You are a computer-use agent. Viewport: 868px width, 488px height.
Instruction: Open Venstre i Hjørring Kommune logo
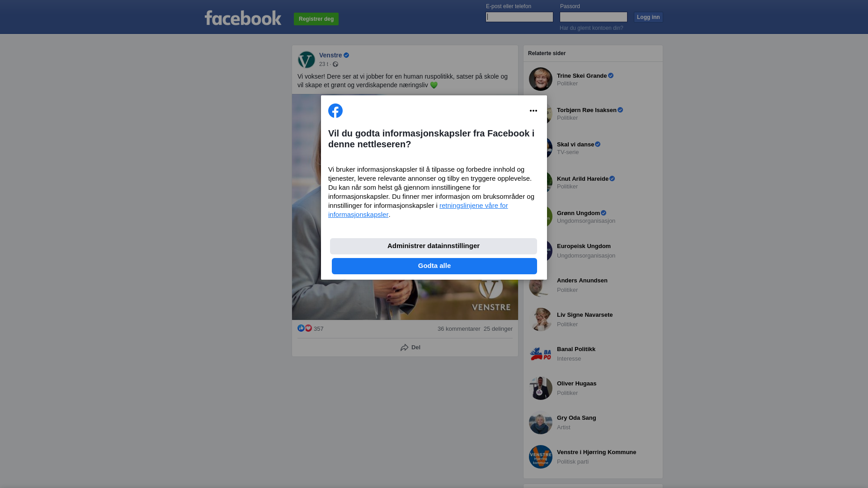click(x=541, y=457)
